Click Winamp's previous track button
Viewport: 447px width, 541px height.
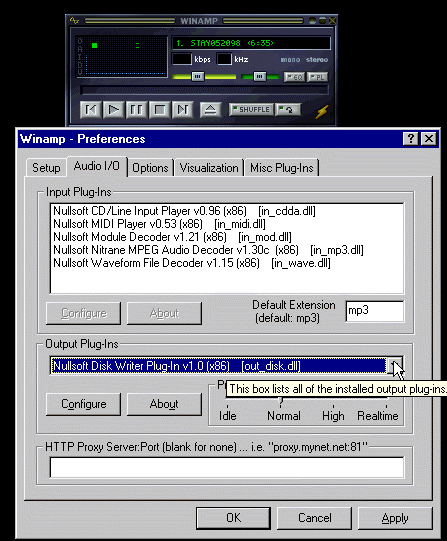(91, 110)
